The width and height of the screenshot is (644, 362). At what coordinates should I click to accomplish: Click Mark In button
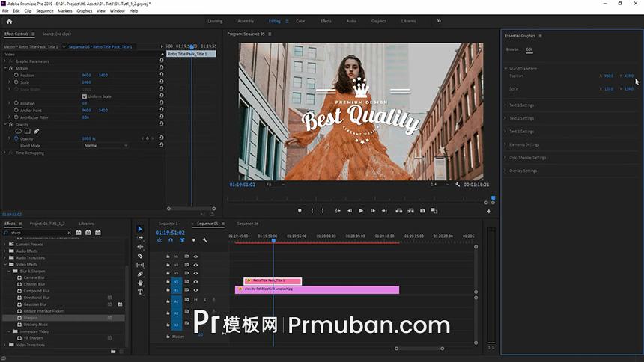pos(312,211)
